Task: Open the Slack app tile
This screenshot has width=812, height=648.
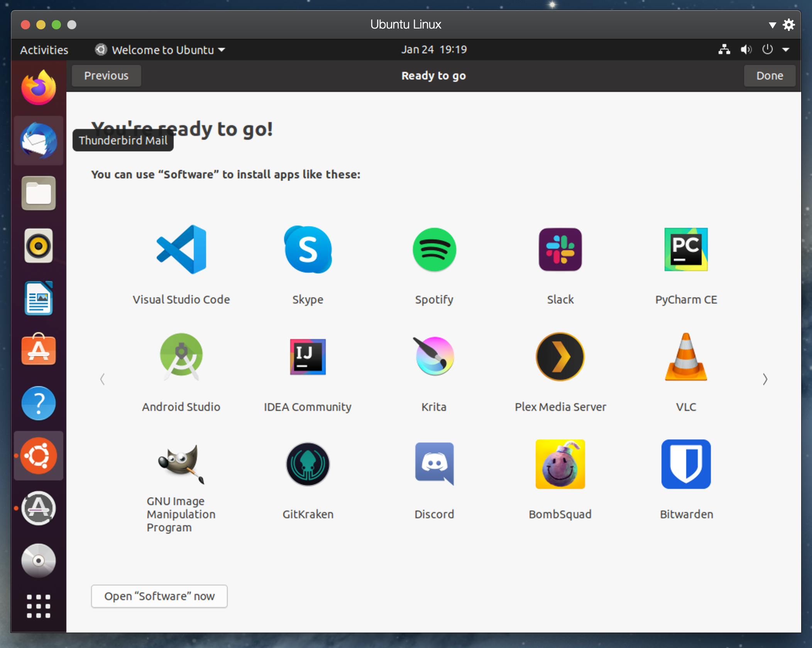Action: [x=560, y=250]
